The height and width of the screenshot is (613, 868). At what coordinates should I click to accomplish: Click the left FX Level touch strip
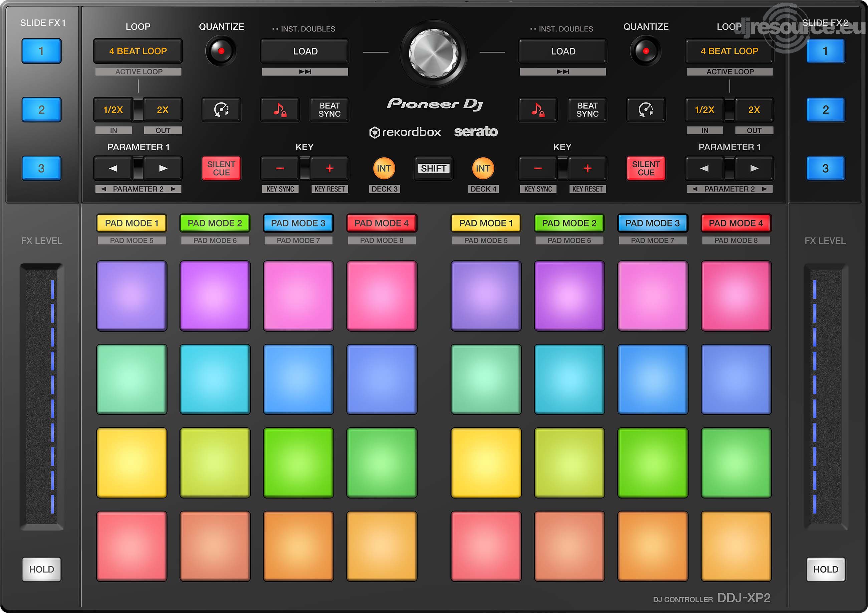pyautogui.click(x=42, y=397)
